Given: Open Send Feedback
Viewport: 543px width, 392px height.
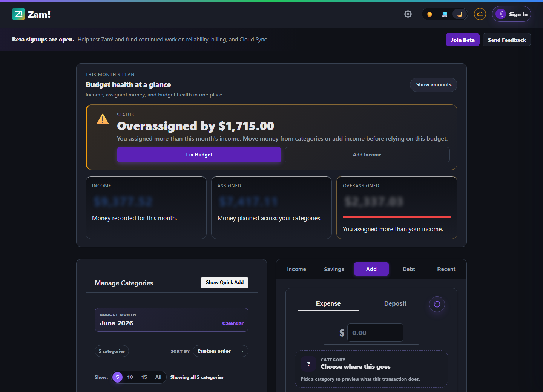Looking at the screenshot, I should tap(507, 40).
